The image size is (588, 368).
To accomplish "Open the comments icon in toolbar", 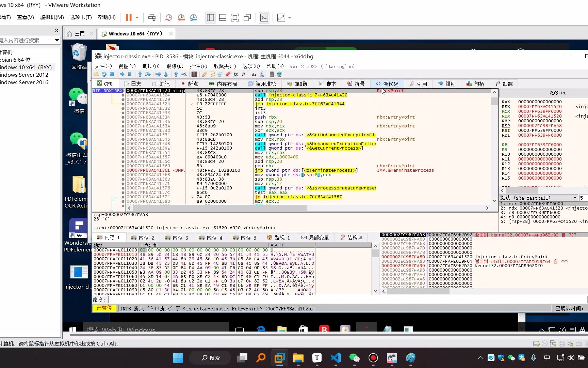I will (212, 74).
